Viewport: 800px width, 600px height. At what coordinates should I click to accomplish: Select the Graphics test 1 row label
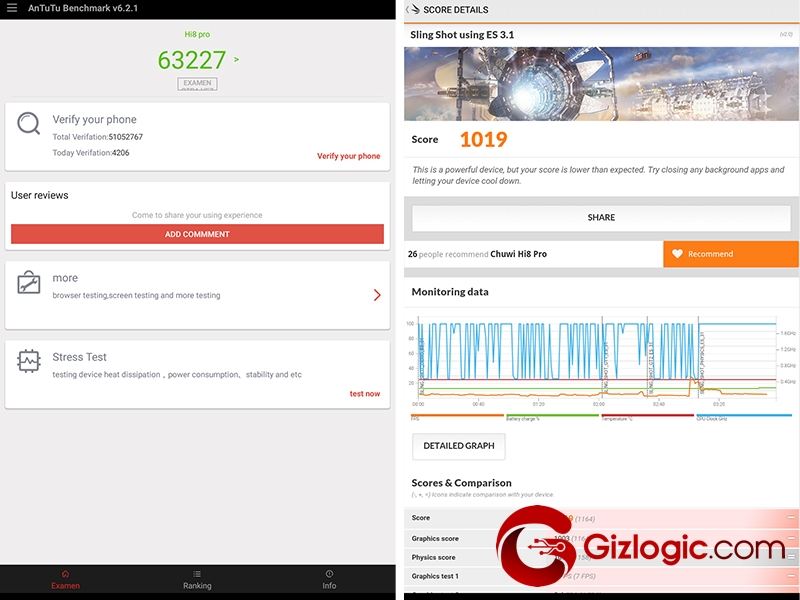435,576
